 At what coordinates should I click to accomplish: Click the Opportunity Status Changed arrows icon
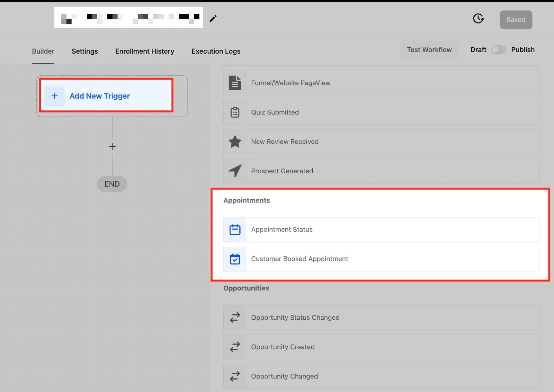click(x=235, y=318)
